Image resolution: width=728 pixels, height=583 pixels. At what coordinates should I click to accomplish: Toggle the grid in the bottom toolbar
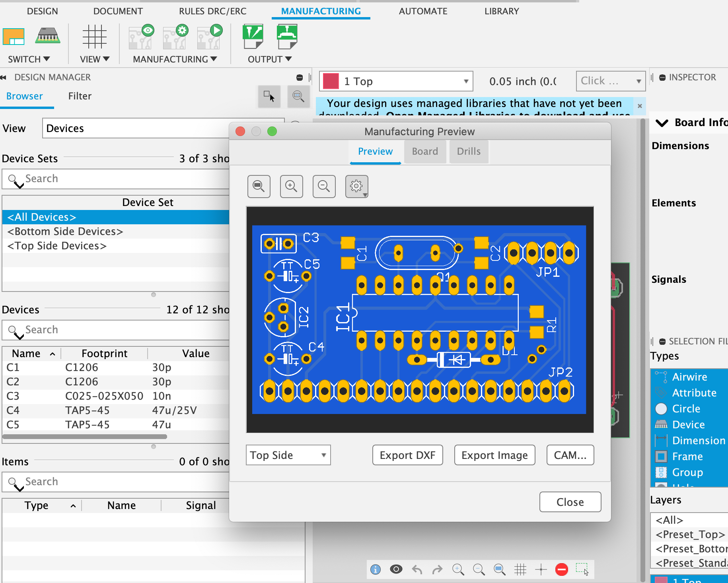click(x=521, y=569)
